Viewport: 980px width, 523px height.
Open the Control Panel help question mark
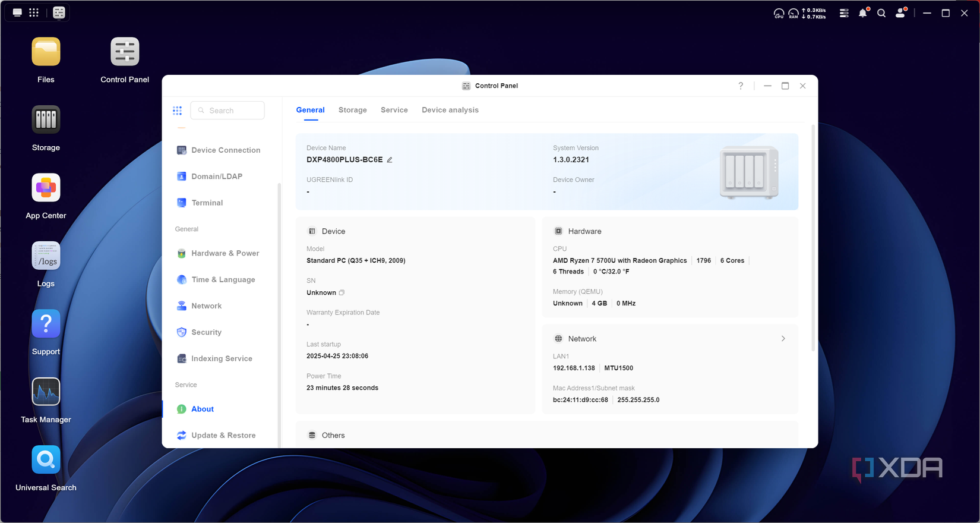741,86
